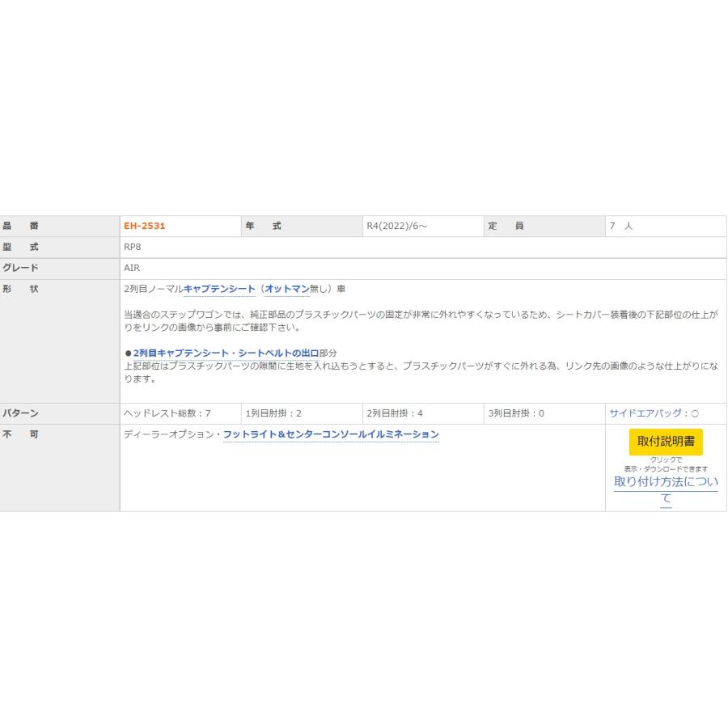Open 2列目キャプテンシート・シートベルトの出口 link

[226, 353]
